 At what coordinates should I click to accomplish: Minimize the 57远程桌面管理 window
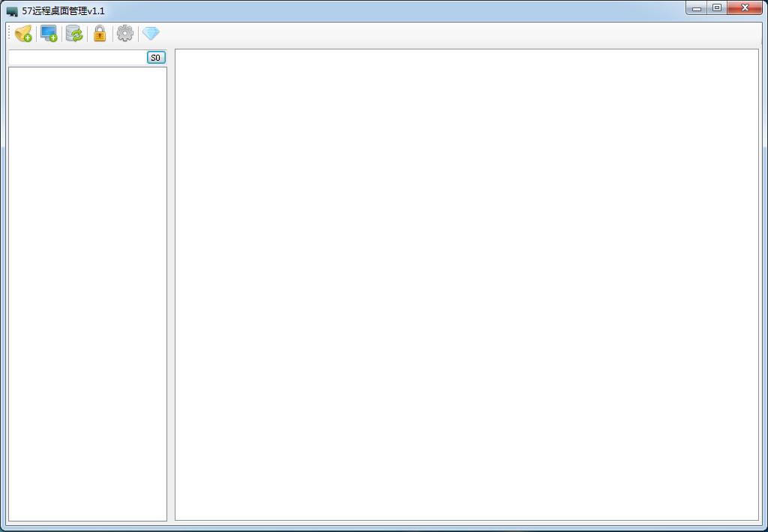click(x=697, y=8)
